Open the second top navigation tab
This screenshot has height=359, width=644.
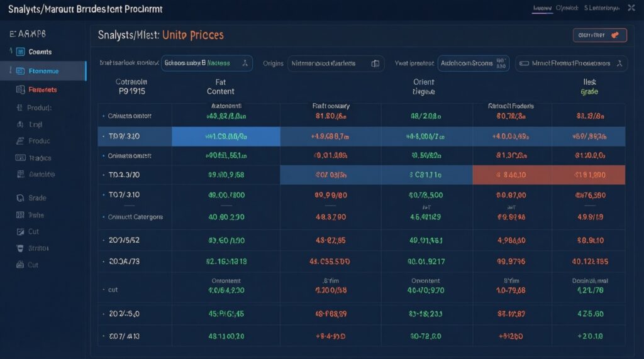[x=566, y=8]
